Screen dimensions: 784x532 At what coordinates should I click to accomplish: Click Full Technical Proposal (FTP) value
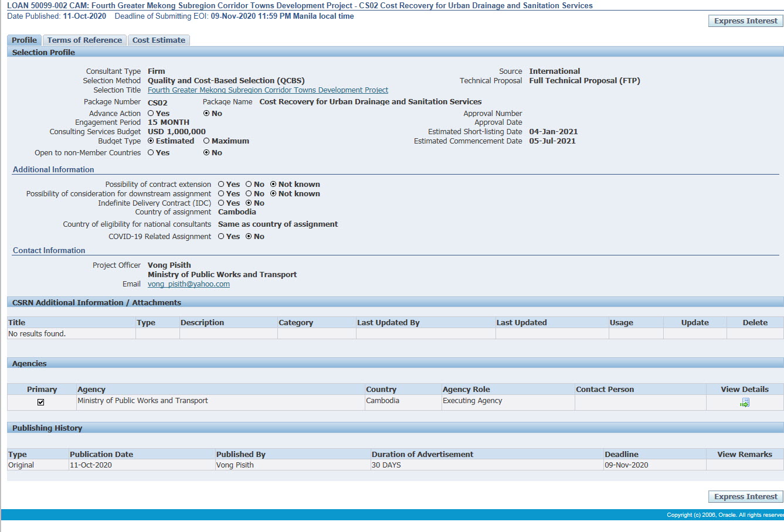point(585,81)
